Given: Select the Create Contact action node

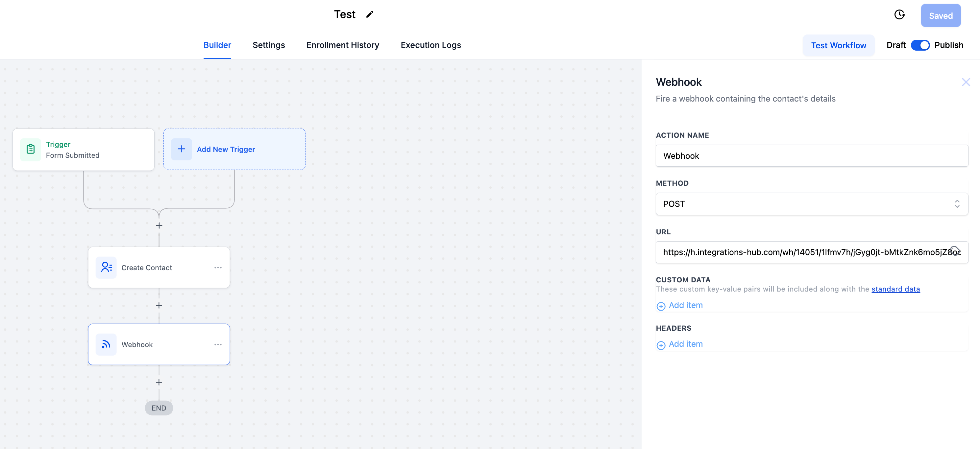Looking at the screenshot, I should coord(159,268).
